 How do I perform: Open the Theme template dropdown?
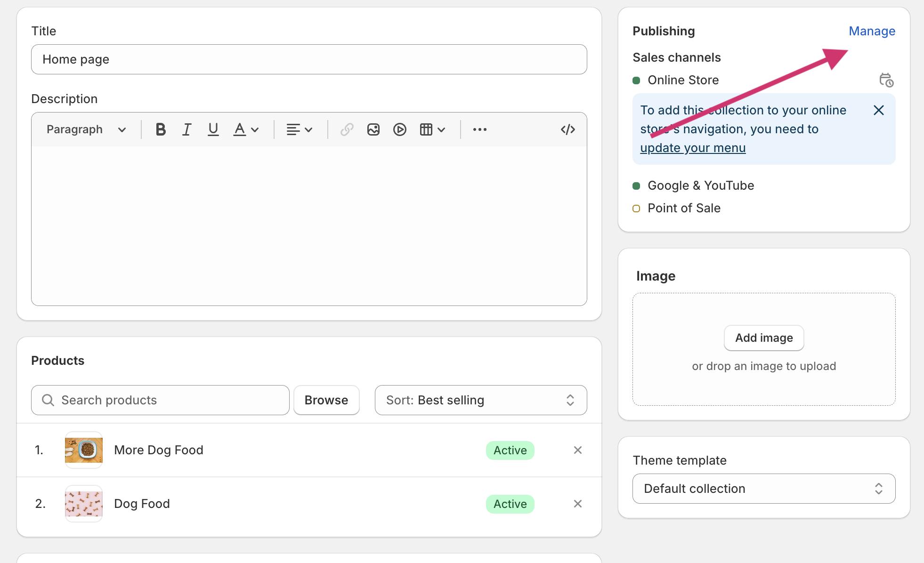(764, 489)
